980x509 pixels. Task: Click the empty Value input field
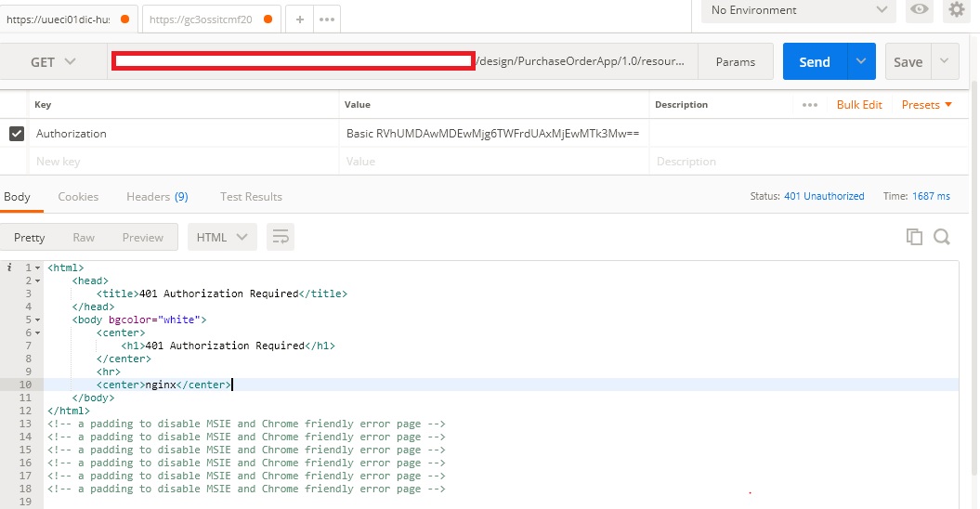pos(494,162)
